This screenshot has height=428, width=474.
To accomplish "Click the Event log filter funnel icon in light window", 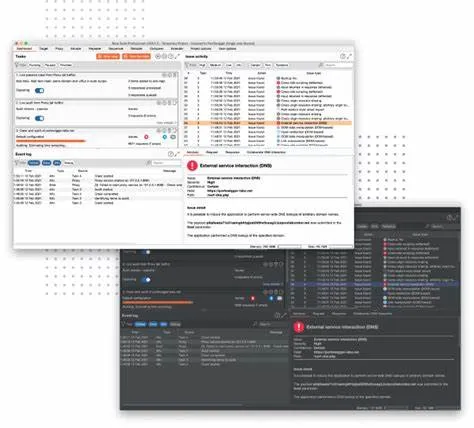I will click(17, 163).
